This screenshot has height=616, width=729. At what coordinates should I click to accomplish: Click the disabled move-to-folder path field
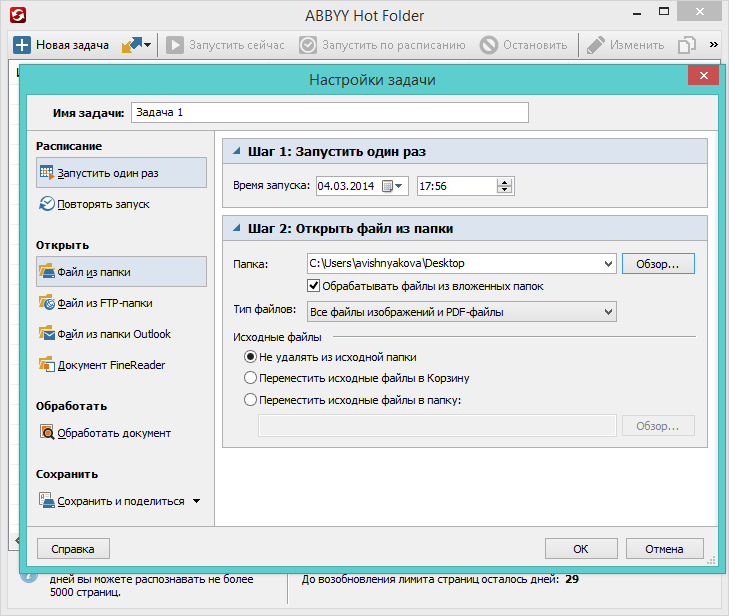pyautogui.click(x=437, y=426)
